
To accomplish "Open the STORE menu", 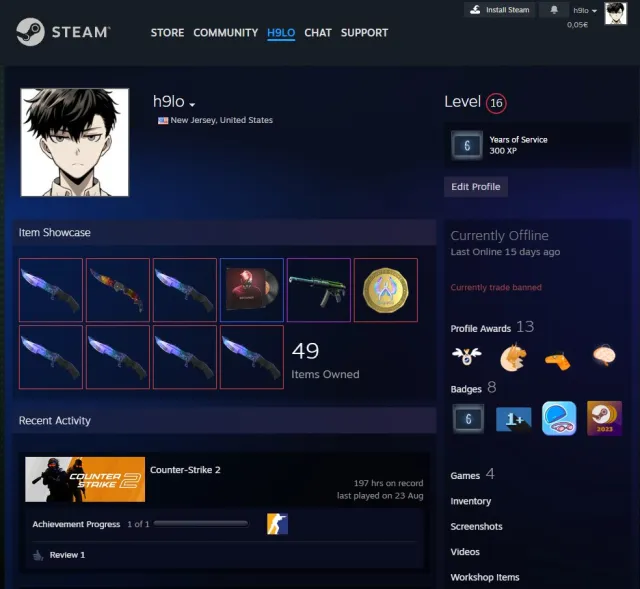I will pos(167,33).
